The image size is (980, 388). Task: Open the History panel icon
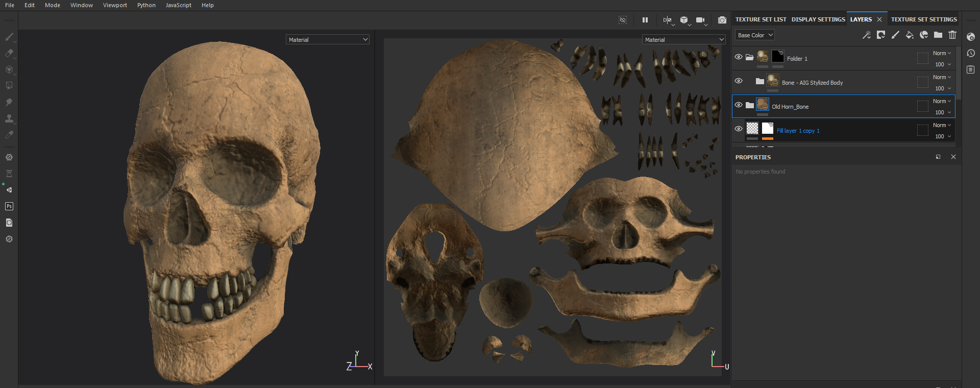pos(971,53)
